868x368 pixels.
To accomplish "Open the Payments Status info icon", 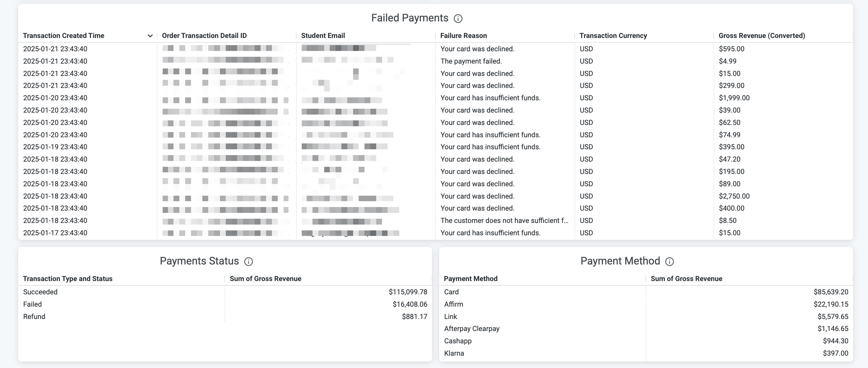I will coord(248,262).
